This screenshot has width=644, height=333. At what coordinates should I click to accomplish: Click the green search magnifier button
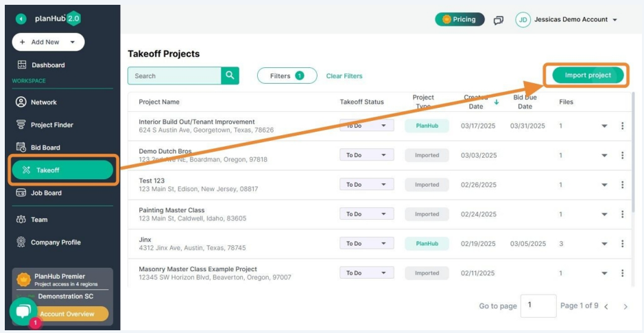[x=230, y=76]
